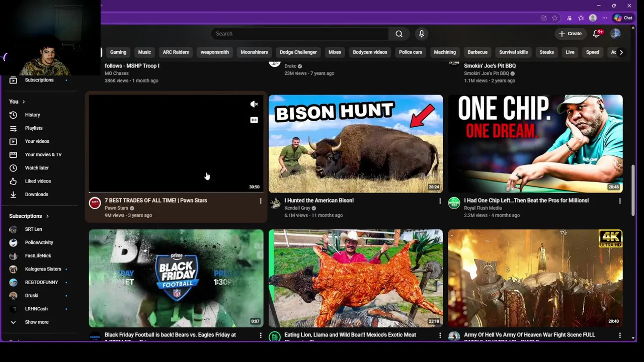Viewport: 644px width, 362px height.
Task: Open 'I Hunted the American Bison!' title
Action: [x=319, y=201]
